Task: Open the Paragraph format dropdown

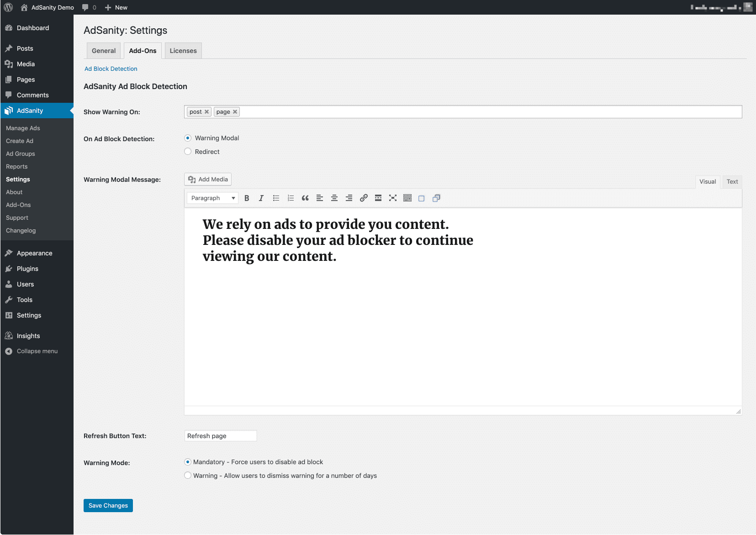Action: 212,198
